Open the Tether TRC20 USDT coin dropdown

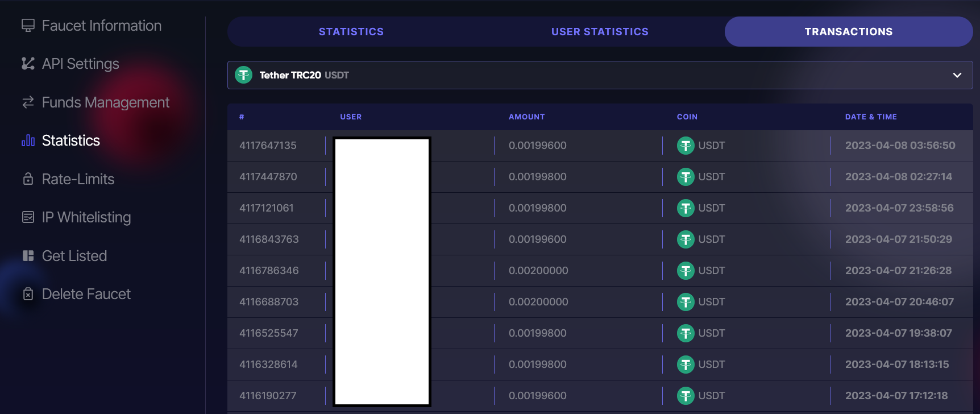point(600,75)
